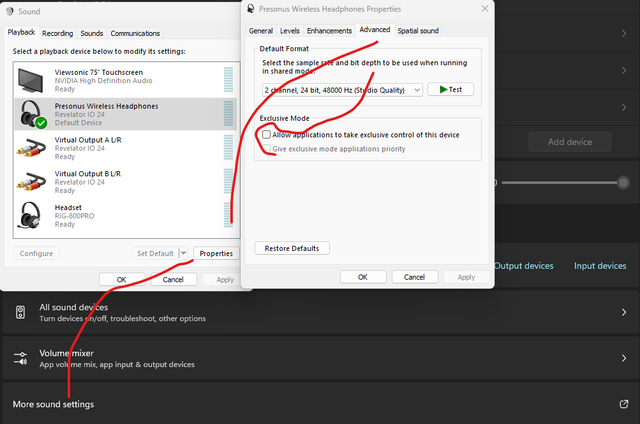This screenshot has width=640, height=424.
Task: Open the Spatial sound tab
Action: tap(418, 31)
